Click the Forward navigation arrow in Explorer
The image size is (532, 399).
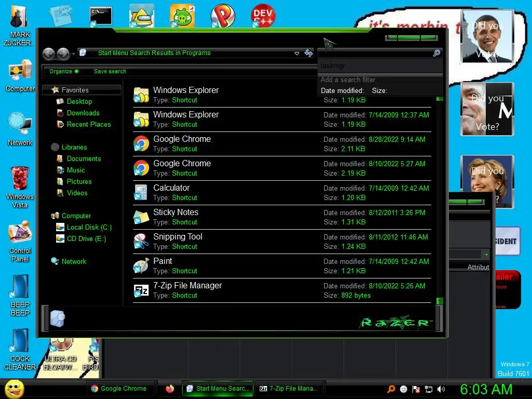point(63,54)
